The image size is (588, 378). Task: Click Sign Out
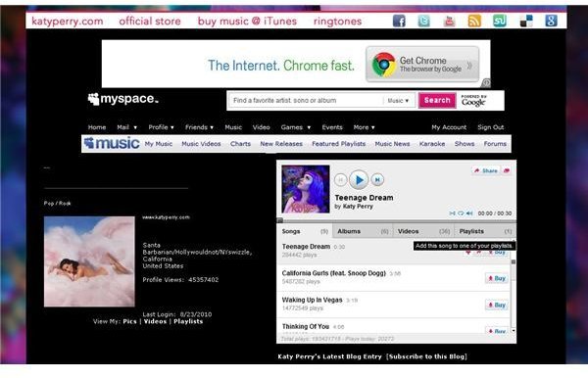(x=491, y=127)
